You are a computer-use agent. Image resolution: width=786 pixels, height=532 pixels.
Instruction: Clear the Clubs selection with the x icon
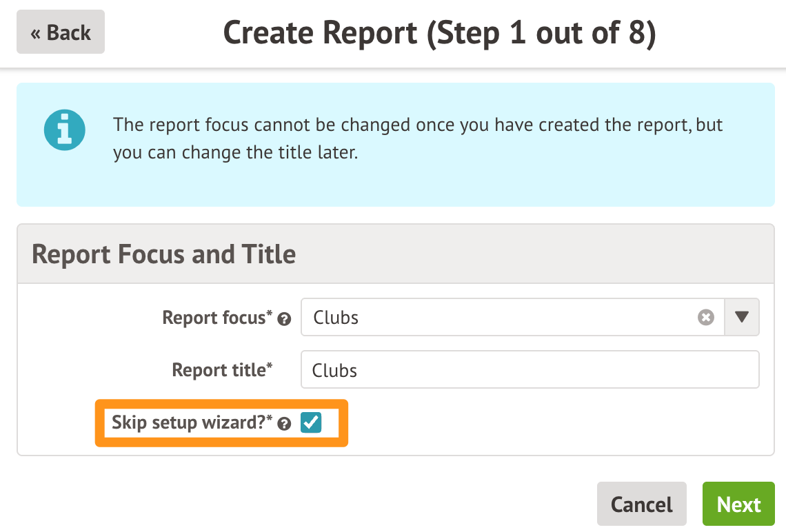[705, 318]
